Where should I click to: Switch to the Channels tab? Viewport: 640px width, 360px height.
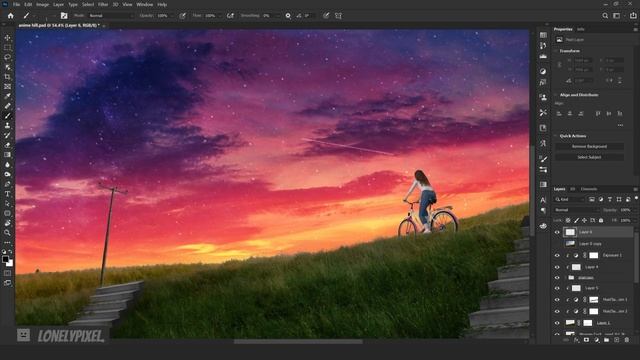click(x=589, y=189)
